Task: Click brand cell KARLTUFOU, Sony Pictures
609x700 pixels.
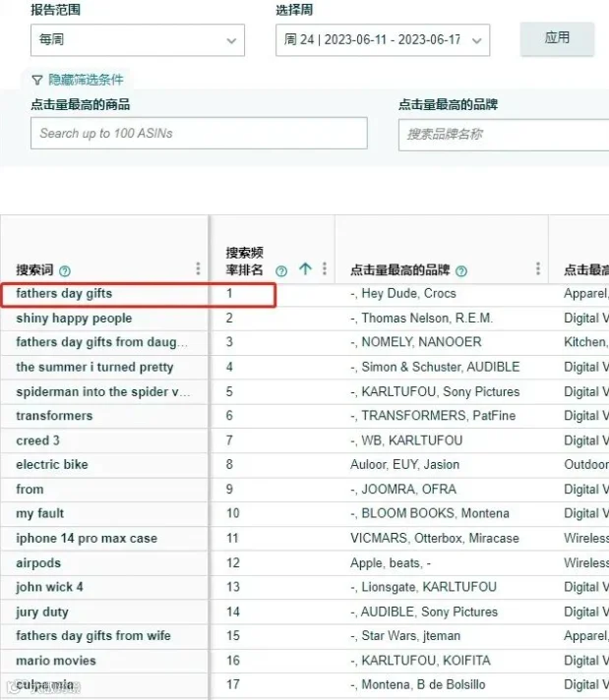Action: 435,392
